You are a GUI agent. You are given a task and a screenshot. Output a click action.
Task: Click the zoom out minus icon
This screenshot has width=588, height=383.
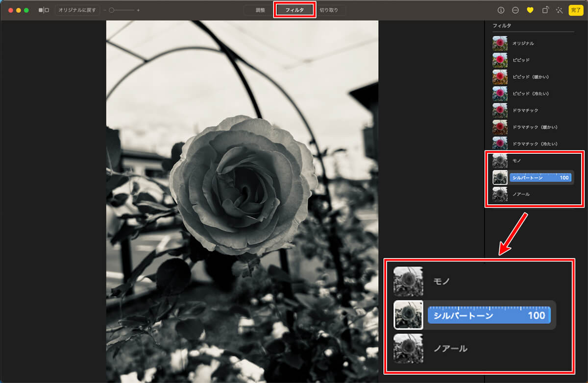point(105,10)
